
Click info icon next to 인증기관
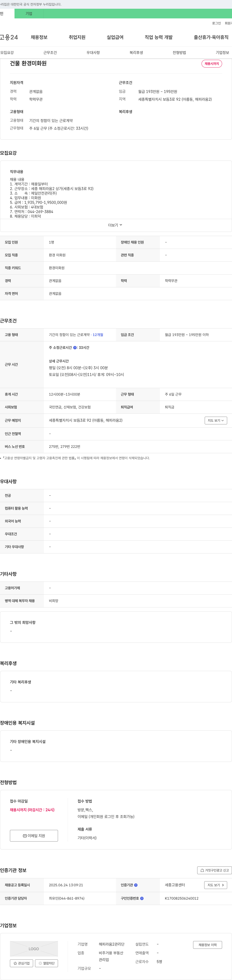136,885
